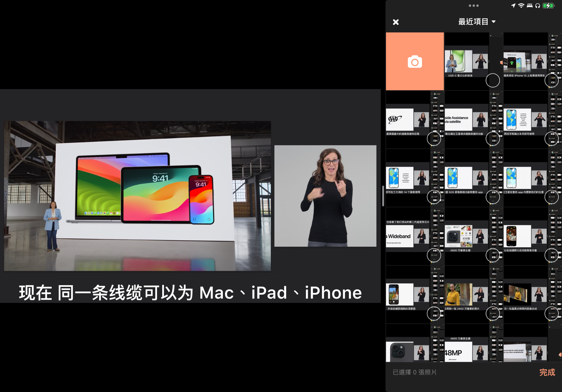Close the photo picker with the X

[x=396, y=22]
